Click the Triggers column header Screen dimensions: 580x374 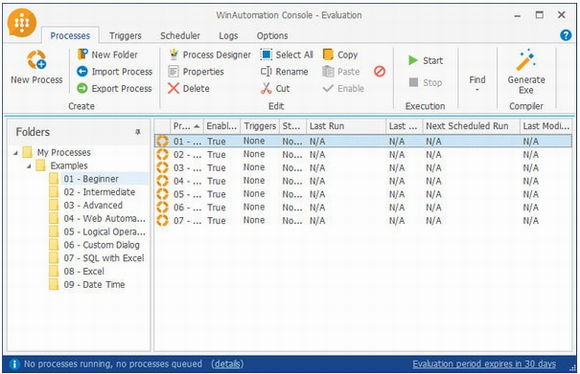tap(260, 126)
